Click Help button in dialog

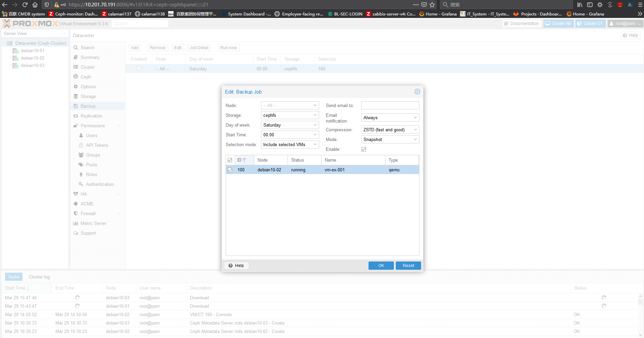point(236,266)
